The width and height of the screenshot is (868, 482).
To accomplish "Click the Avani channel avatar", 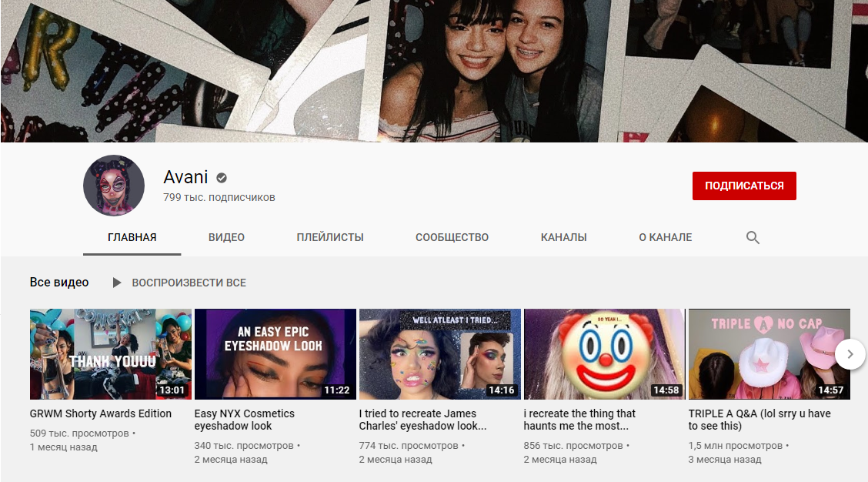I will coord(114,186).
